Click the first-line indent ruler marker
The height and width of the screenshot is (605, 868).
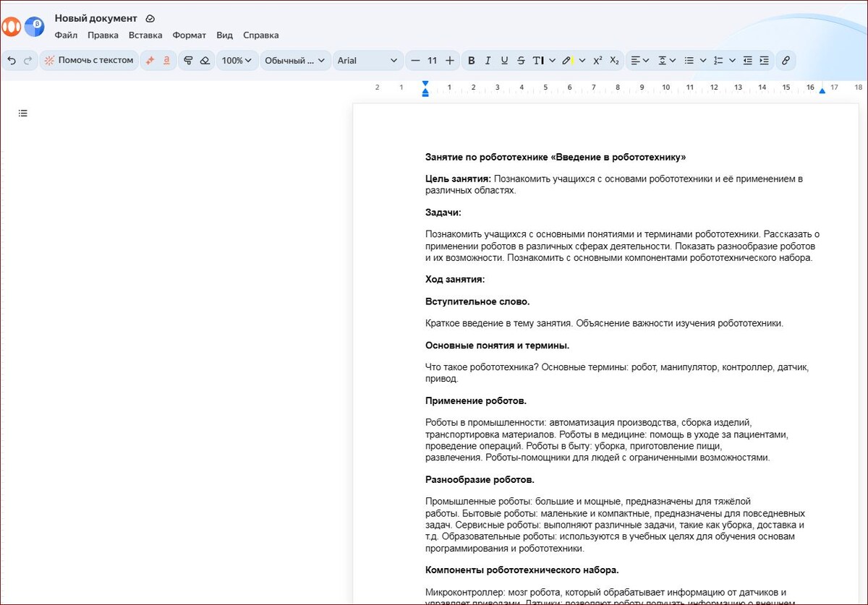point(425,85)
